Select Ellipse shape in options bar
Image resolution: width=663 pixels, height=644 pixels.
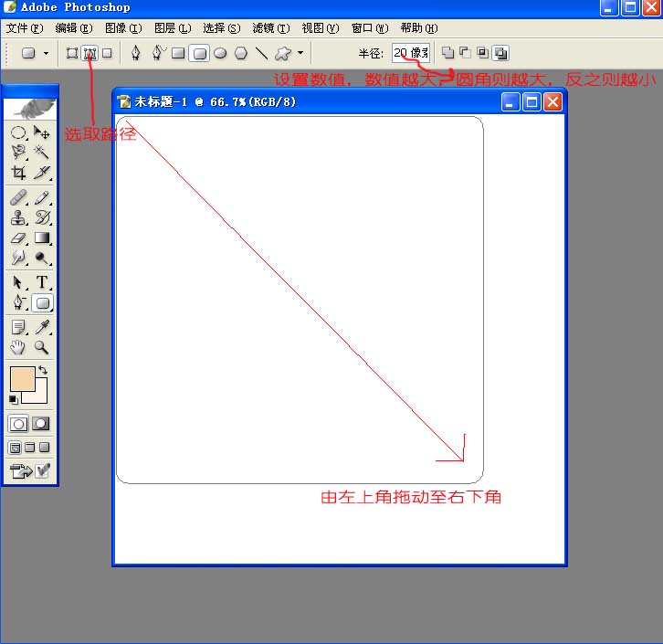220,53
